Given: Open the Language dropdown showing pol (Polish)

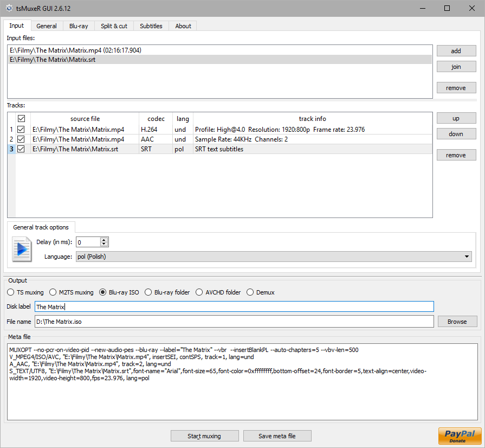Looking at the screenshot, I should tap(274, 257).
